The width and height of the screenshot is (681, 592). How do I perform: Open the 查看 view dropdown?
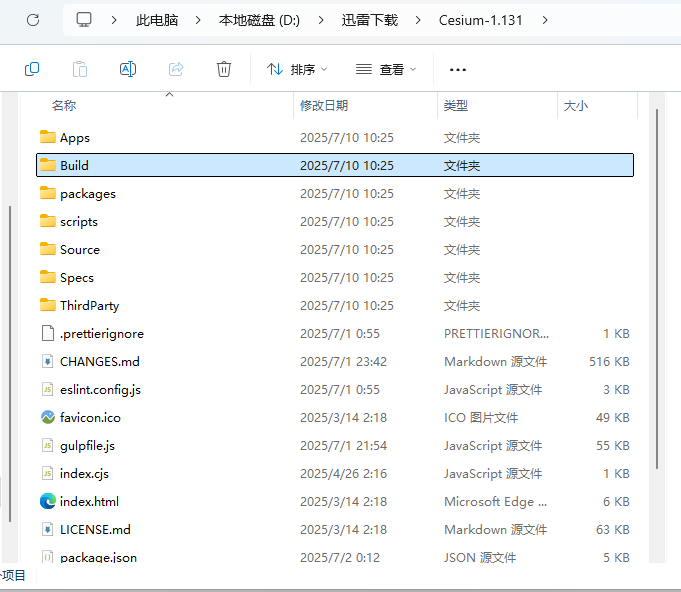[386, 69]
